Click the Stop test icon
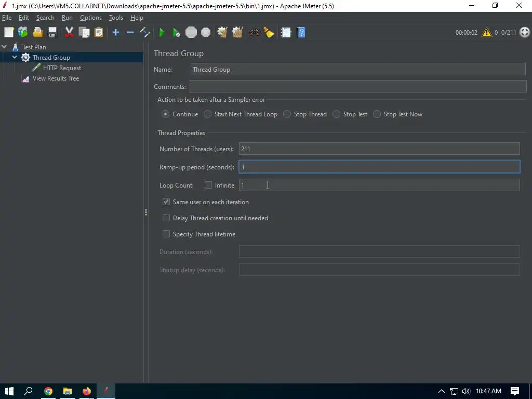 (x=191, y=33)
